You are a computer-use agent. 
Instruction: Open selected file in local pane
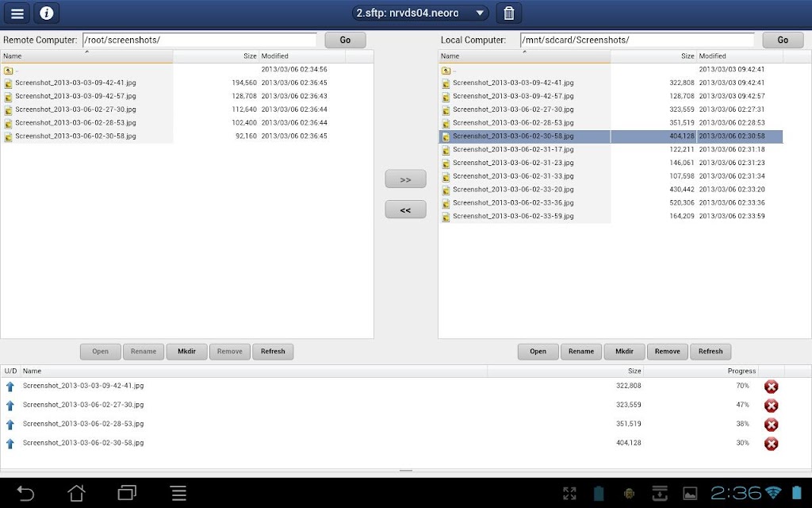[538, 352]
